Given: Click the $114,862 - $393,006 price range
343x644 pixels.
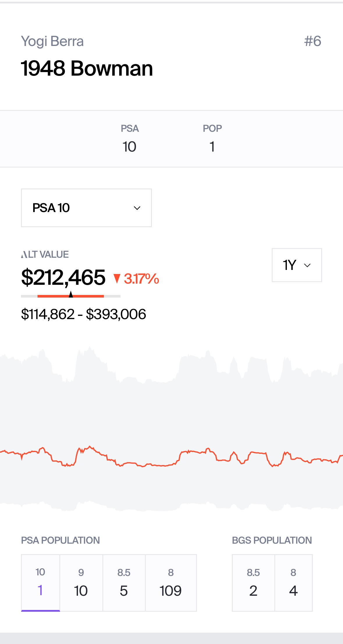Looking at the screenshot, I should (x=83, y=314).
